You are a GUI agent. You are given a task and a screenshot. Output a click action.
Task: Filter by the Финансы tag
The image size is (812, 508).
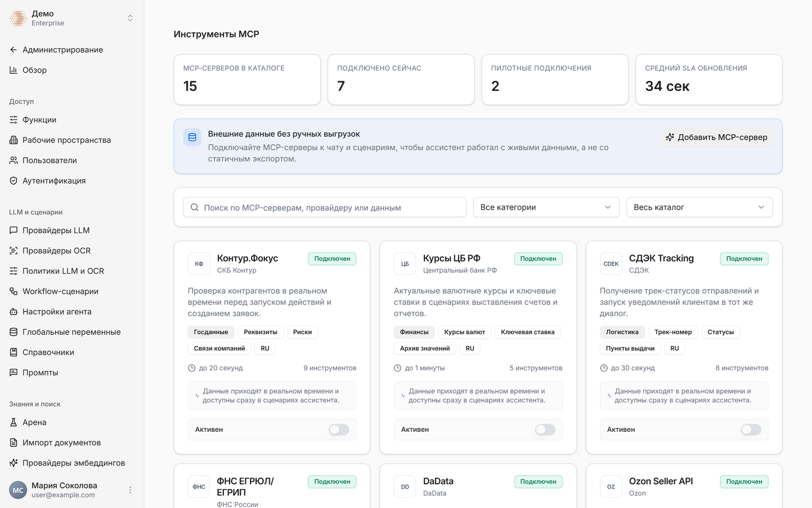click(x=414, y=332)
